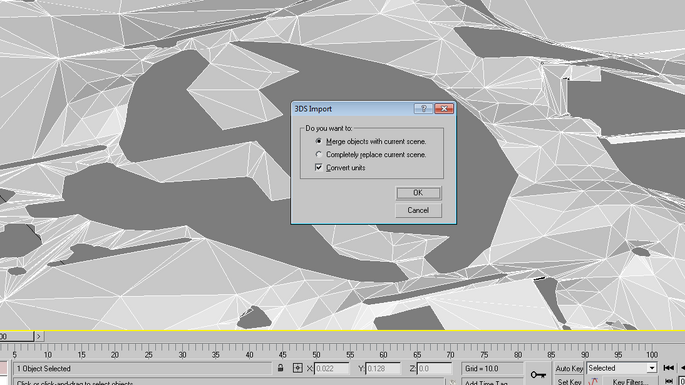This screenshot has width=685, height=385.
Task: Click the X coordinate field
Action: (x=332, y=368)
